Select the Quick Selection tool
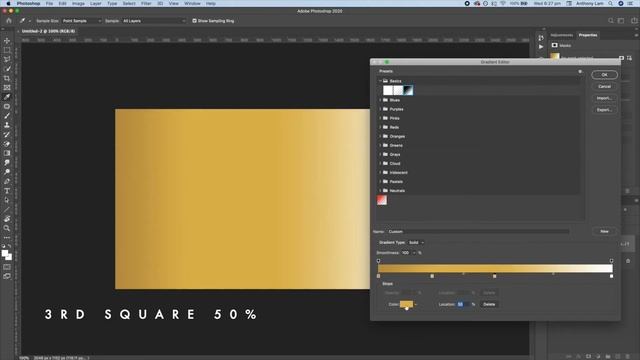Screen dimensions: 640x360 [x=7, y=69]
